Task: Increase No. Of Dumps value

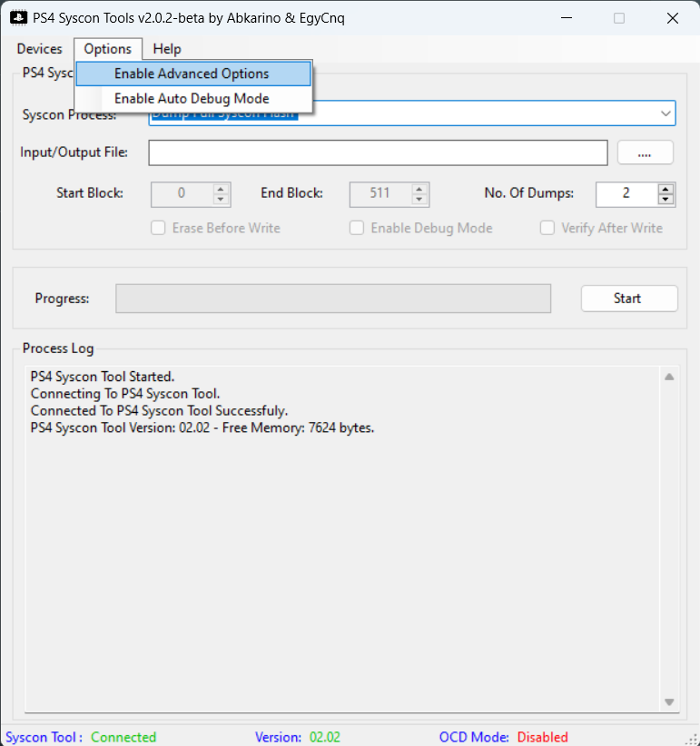Action: coord(665,189)
